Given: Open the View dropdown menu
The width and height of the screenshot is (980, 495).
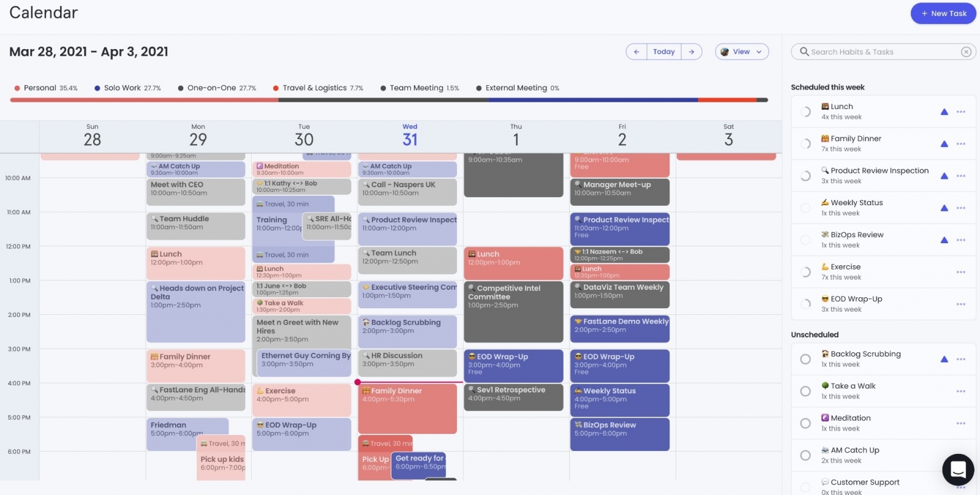Looking at the screenshot, I should [742, 52].
